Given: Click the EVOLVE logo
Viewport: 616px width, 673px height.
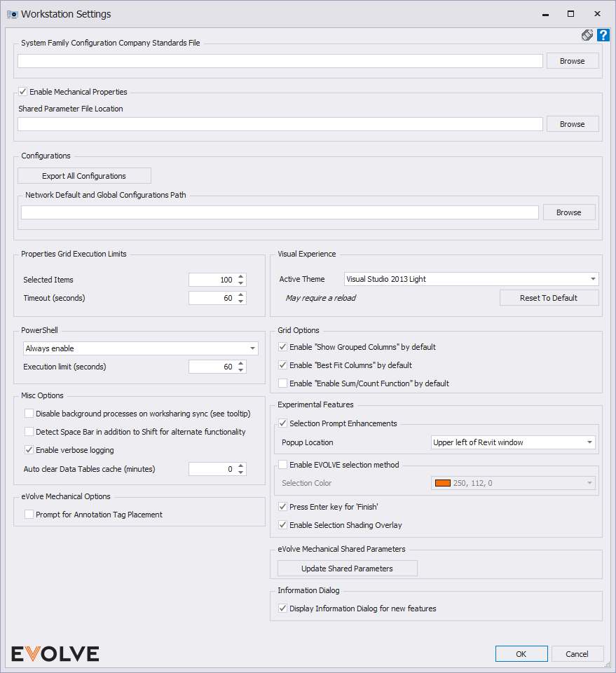Looking at the screenshot, I should coord(55,653).
